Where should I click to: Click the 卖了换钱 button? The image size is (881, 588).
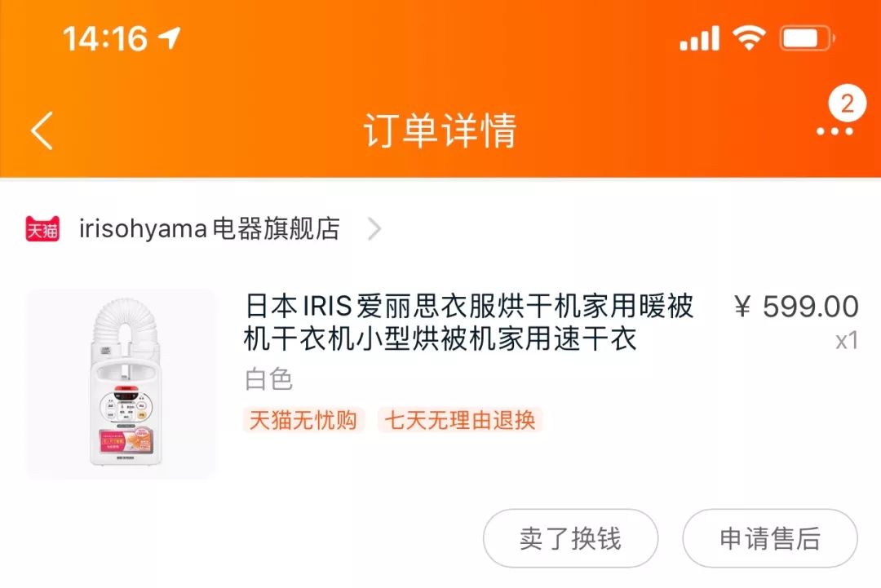pos(570,538)
